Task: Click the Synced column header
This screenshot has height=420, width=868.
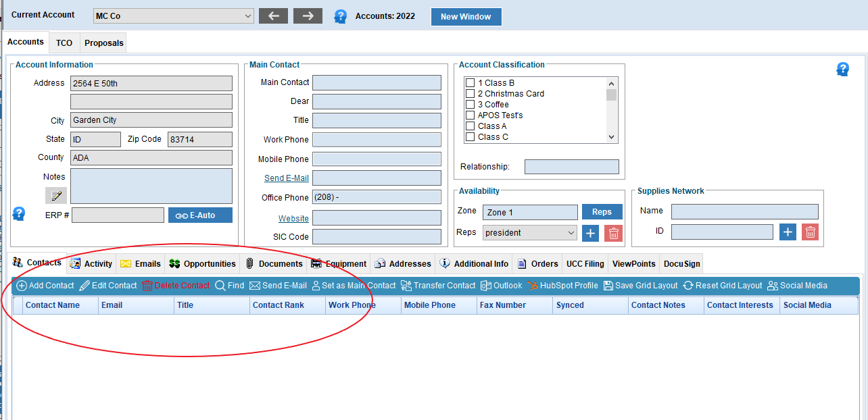Action: click(590, 305)
